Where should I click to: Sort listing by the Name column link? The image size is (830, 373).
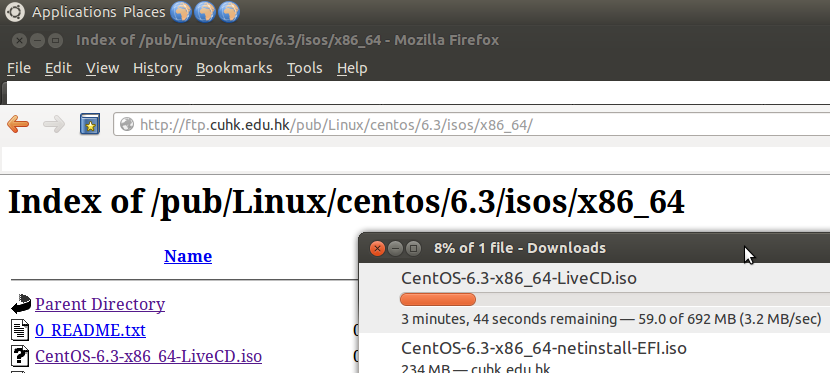pos(188,256)
